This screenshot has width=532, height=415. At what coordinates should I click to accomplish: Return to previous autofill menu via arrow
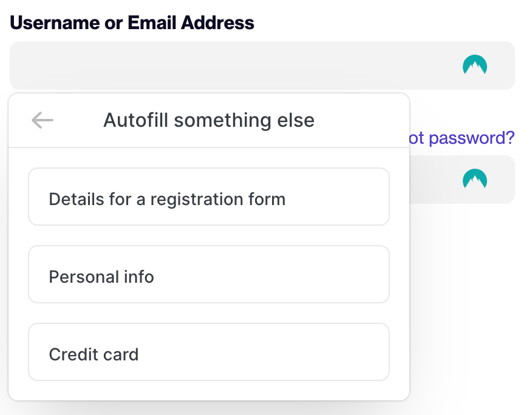pos(43,120)
